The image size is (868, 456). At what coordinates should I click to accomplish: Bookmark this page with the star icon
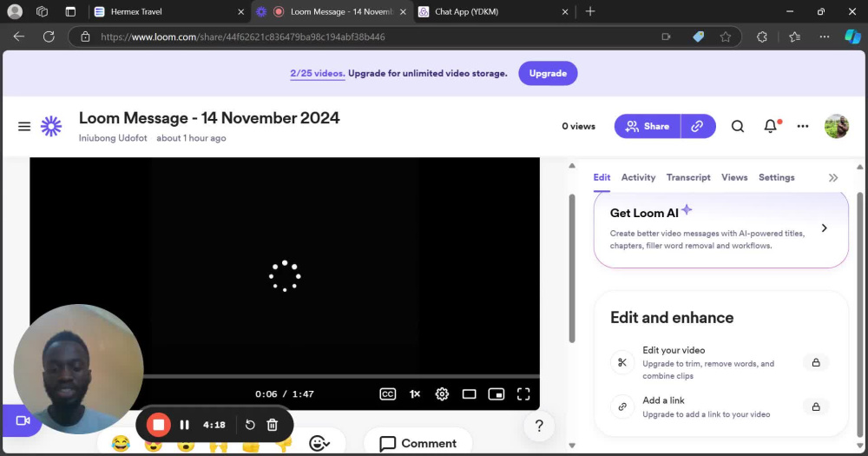tap(725, 37)
